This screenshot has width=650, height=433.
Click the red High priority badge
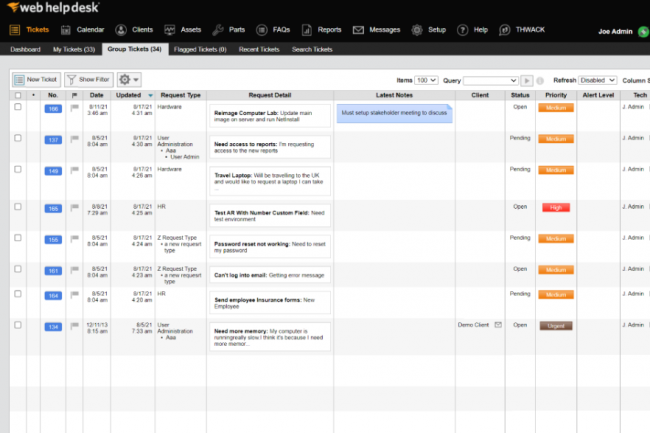click(556, 207)
